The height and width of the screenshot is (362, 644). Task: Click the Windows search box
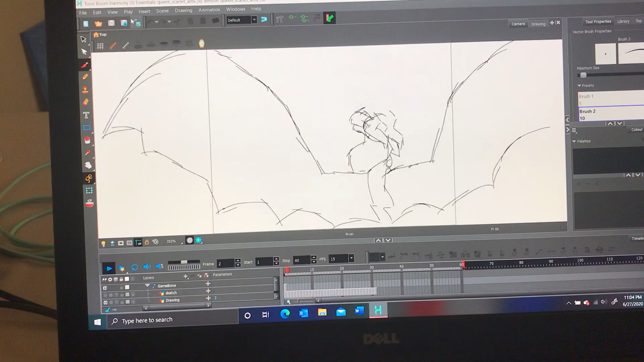pos(173,320)
